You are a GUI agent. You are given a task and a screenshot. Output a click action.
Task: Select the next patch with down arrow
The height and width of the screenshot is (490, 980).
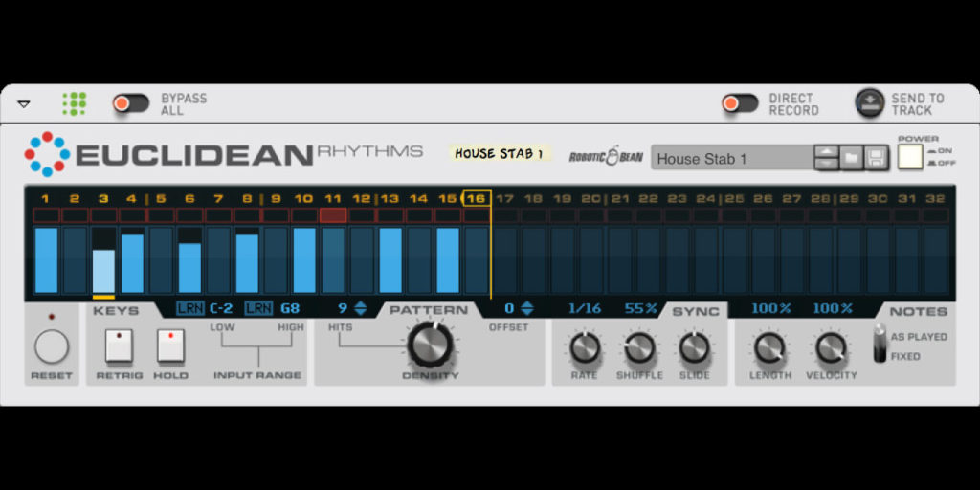(826, 164)
